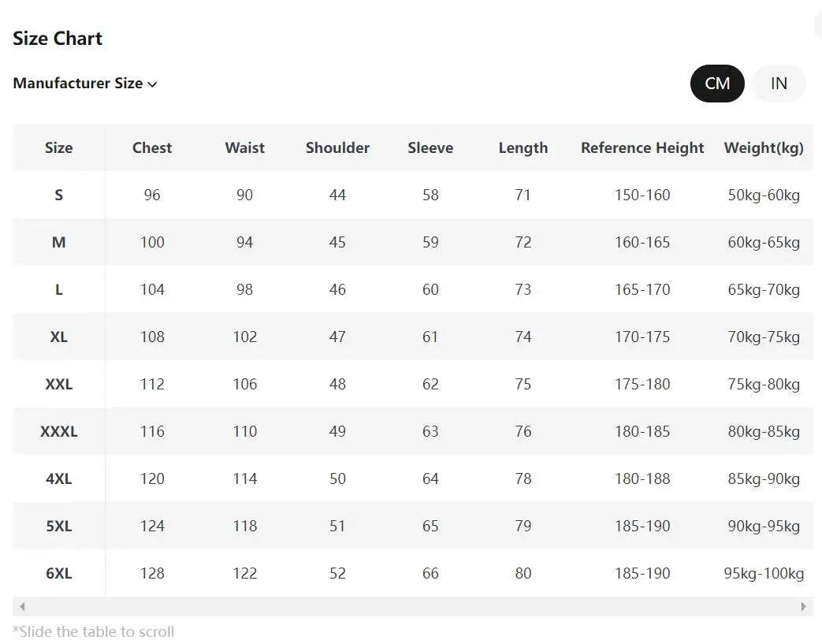Expand the Manufacturer Size dropdown
The height and width of the screenshot is (644, 822).
pos(85,84)
